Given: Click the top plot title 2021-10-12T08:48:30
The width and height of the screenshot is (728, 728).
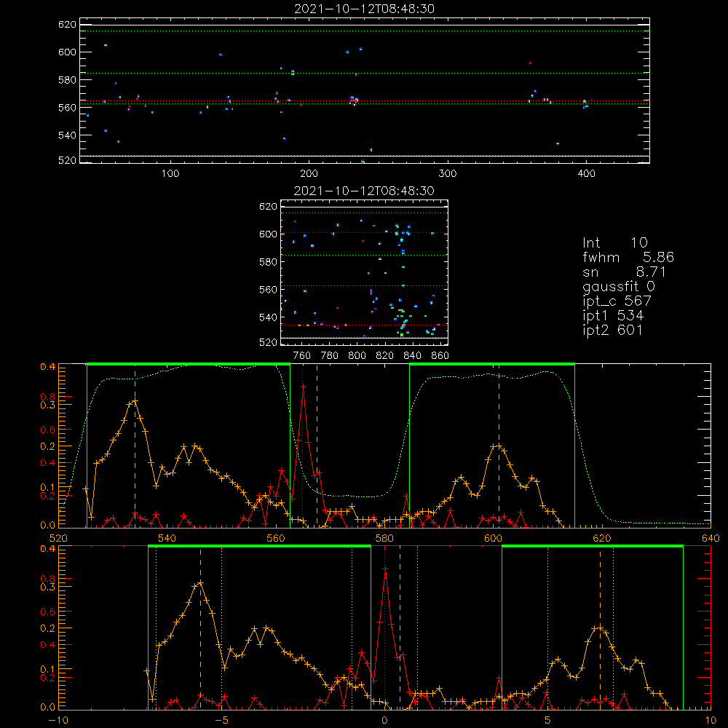Looking at the screenshot, I should point(365,9).
